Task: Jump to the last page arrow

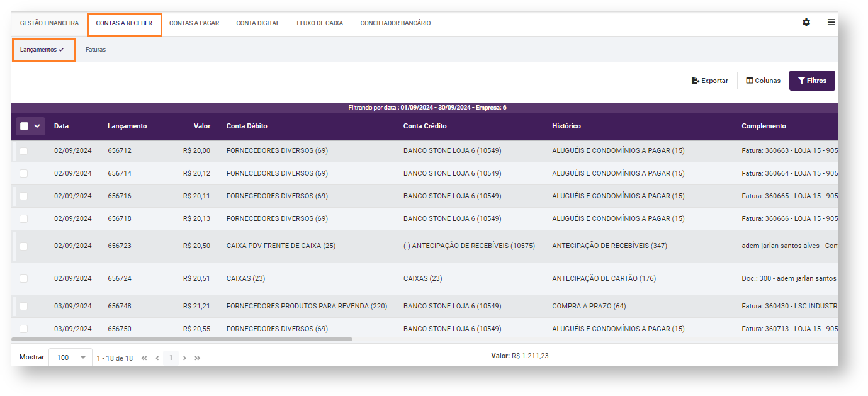Action: click(197, 358)
